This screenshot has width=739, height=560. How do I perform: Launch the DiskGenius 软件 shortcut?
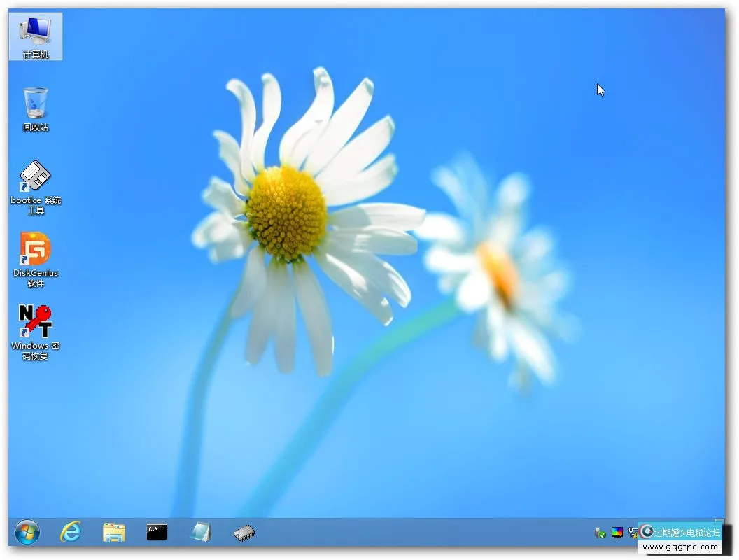click(x=35, y=258)
